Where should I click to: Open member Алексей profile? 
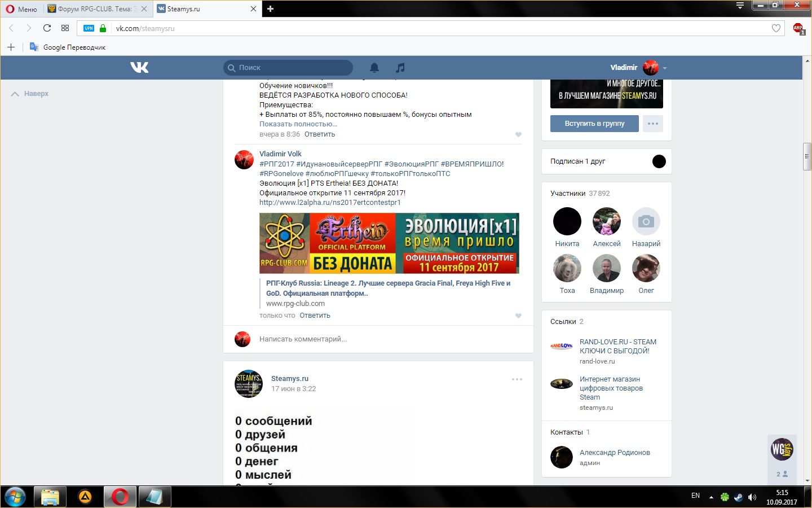(x=607, y=227)
